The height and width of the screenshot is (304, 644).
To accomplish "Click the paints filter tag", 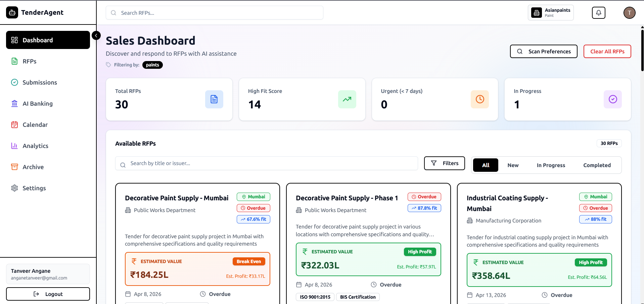I will coord(152,65).
